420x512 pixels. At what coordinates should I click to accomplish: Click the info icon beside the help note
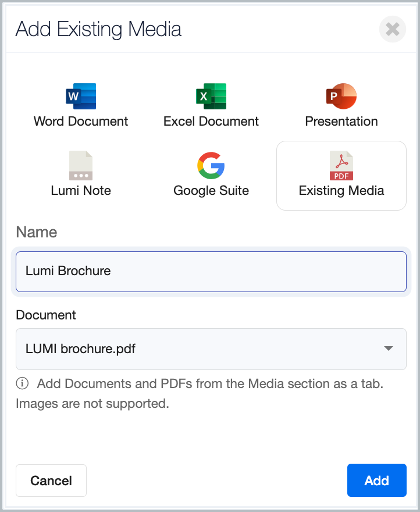click(x=22, y=383)
